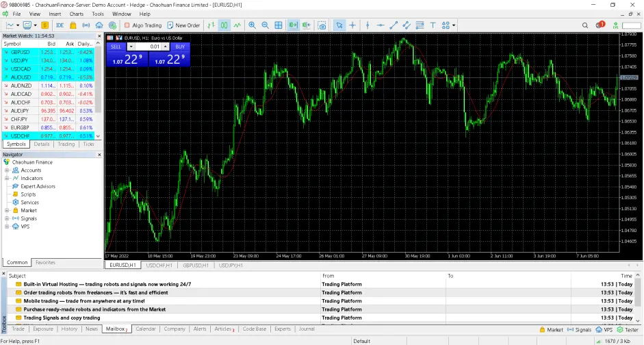Open the Mobile trading mailbox message
Screen dimensions: 644x345
[84, 301]
